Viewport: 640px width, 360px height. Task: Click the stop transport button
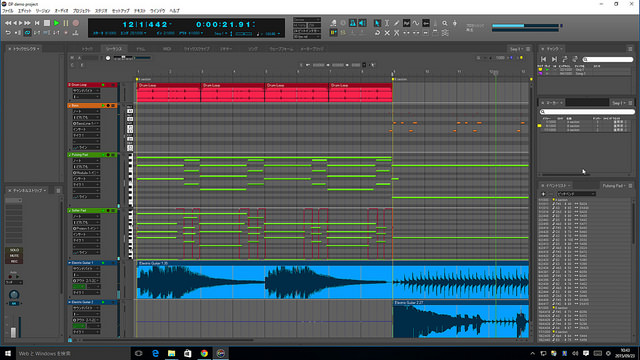[x=47, y=23]
